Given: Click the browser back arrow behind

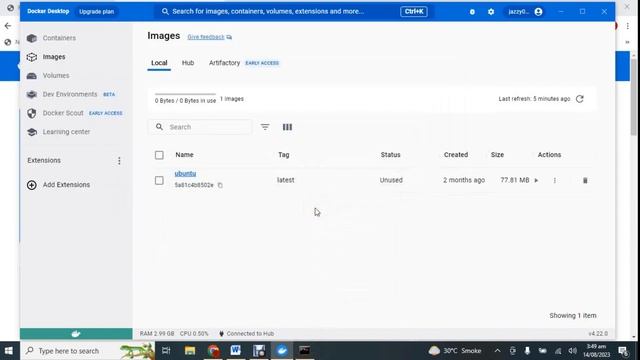Looking at the screenshot, I should (x=8, y=26).
